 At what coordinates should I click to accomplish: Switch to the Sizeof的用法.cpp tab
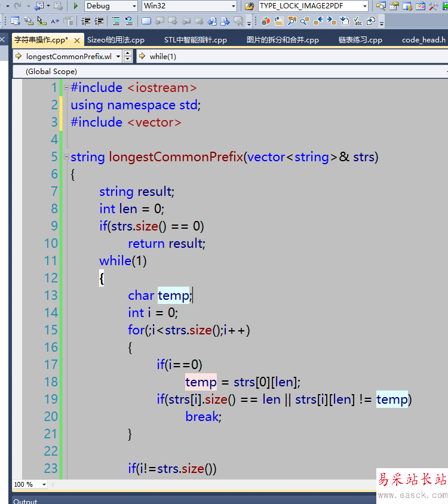[x=116, y=40]
